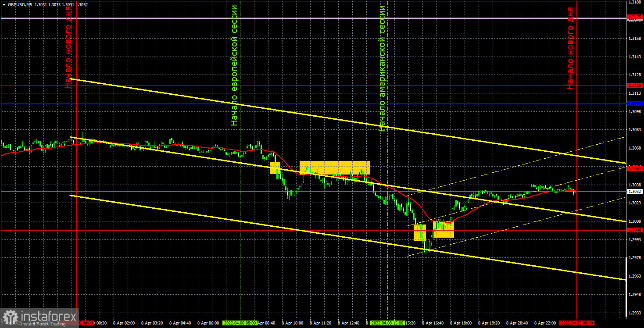Image resolution: width=644 pixels, height=328 pixels.
Task: Select the blue horizontal level line at 1.3104
Action: tap(313, 103)
